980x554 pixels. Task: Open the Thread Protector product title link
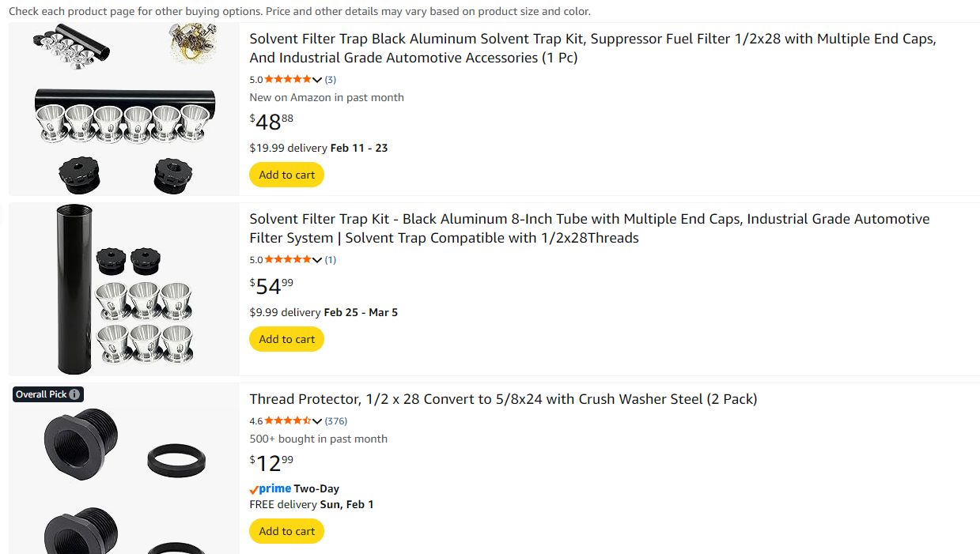click(503, 399)
